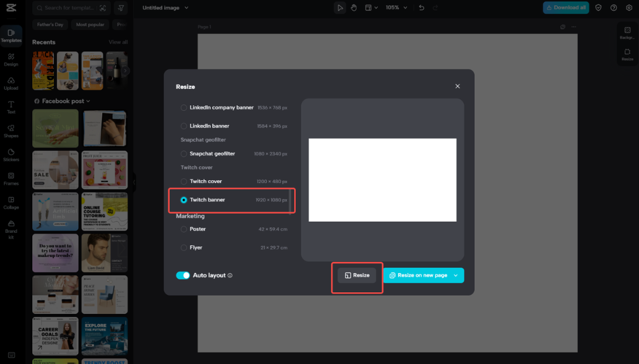Select the Text tool
This screenshot has width=639, height=364.
(x=11, y=106)
